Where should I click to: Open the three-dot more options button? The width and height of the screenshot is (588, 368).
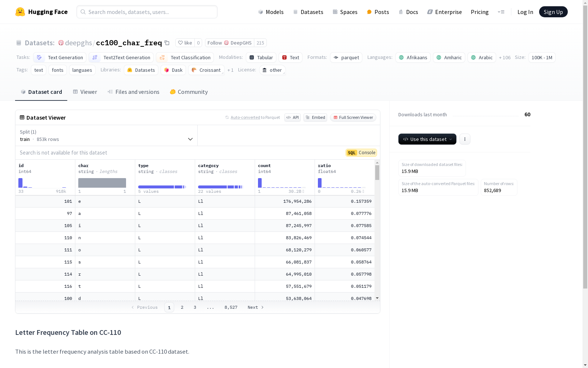tap(465, 139)
